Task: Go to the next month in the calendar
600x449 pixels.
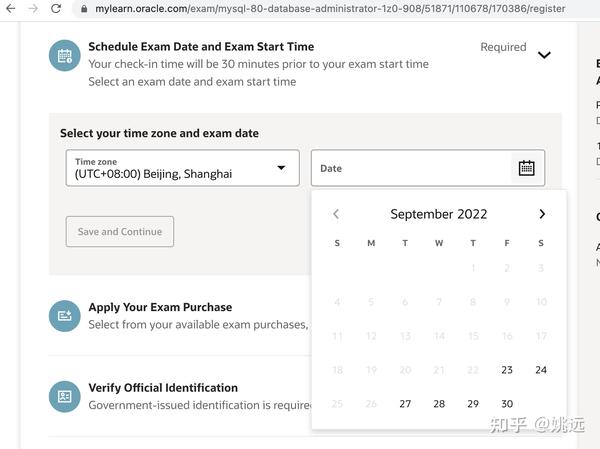Action: 542,214
